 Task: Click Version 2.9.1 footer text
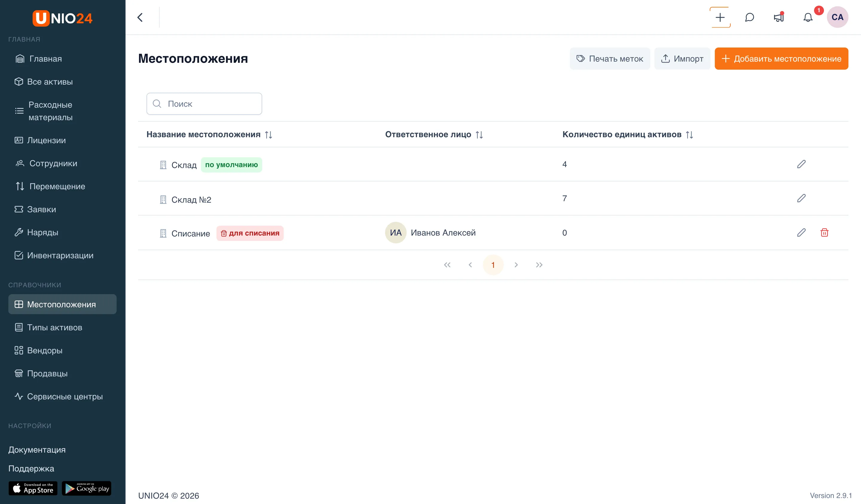pos(830,495)
